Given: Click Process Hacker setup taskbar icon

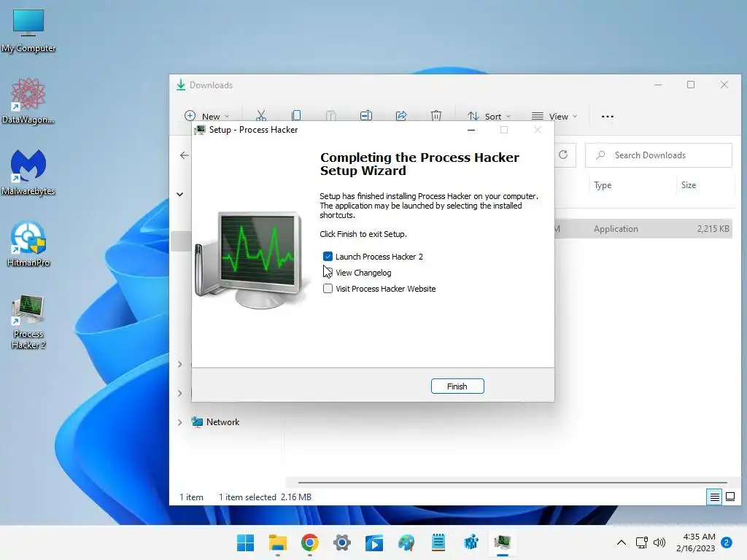Looking at the screenshot, I should click(x=503, y=542).
